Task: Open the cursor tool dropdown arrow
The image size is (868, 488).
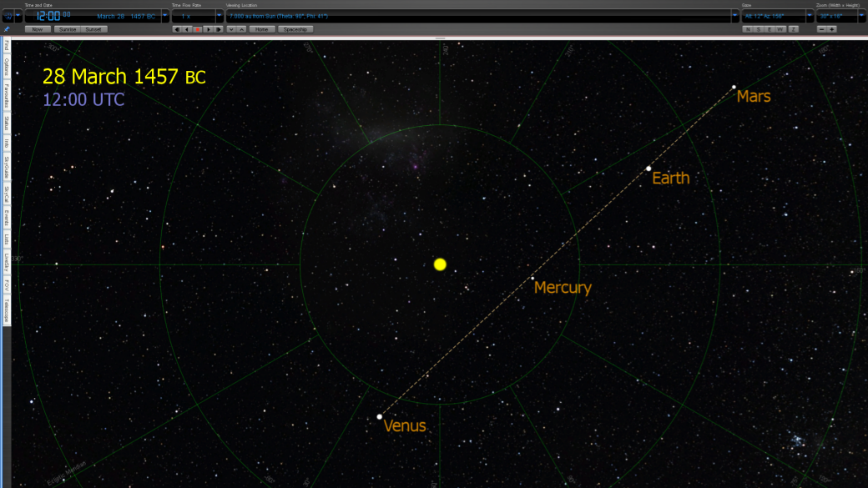Action: [x=18, y=17]
